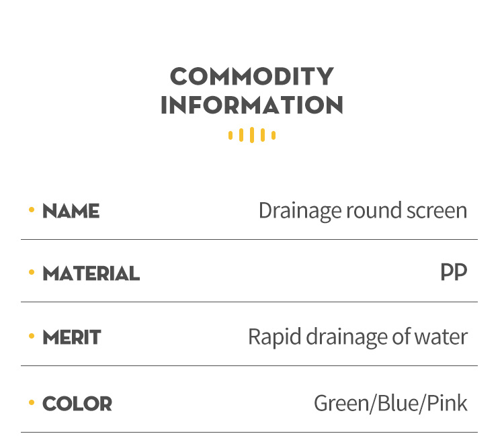Click the yellow bullet beside NAME
Screen dimensions: 504x442
32,210
